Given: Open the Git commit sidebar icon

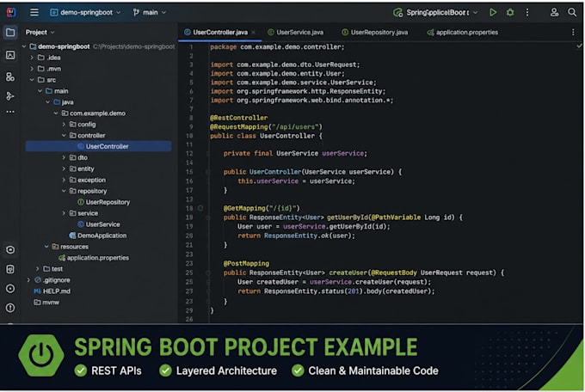Looking at the screenshot, I should point(10,96).
